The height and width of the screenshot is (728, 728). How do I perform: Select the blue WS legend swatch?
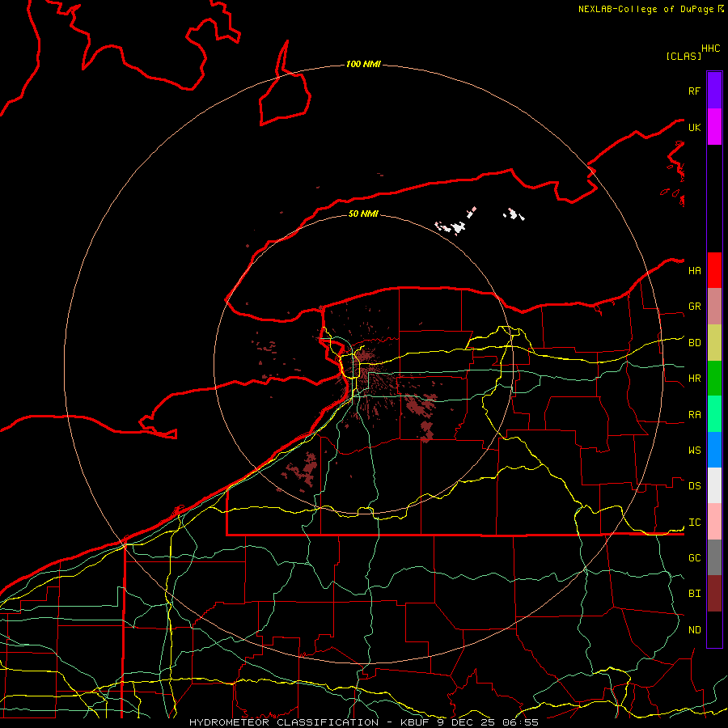point(714,450)
